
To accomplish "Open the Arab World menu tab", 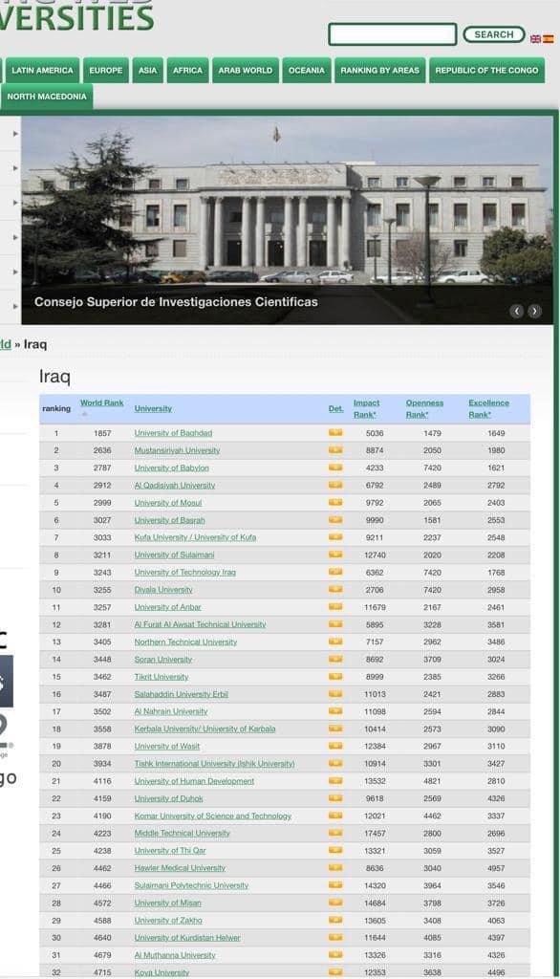I will point(246,71).
